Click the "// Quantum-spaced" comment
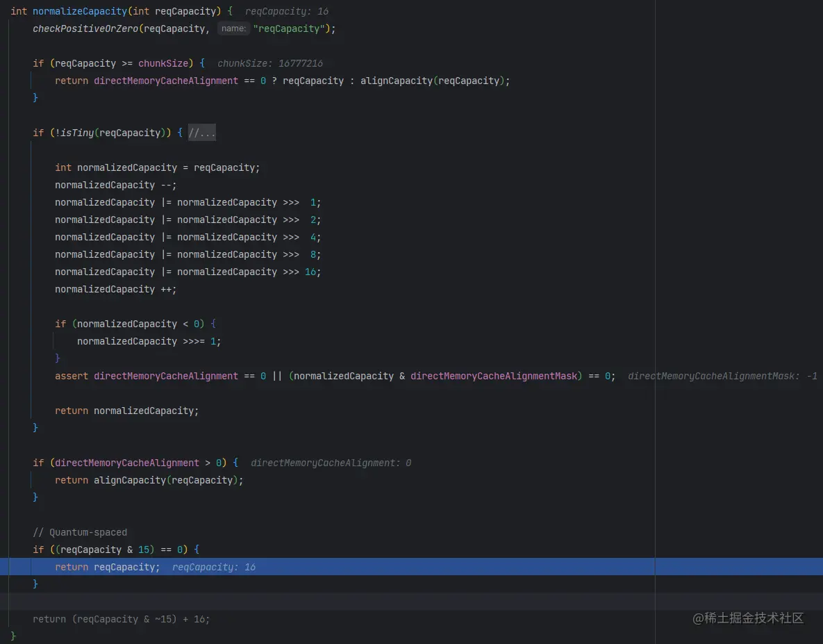Screen dimensions: 823x644 [x=80, y=532]
